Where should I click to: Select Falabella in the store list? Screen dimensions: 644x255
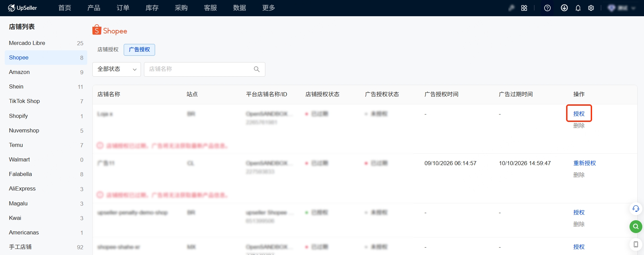tap(46, 174)
